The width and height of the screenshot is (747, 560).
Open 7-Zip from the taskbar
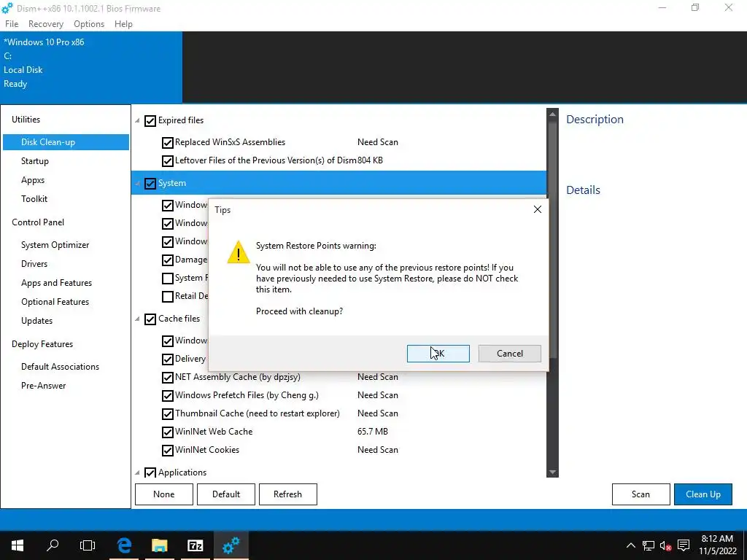pos(196,545)
